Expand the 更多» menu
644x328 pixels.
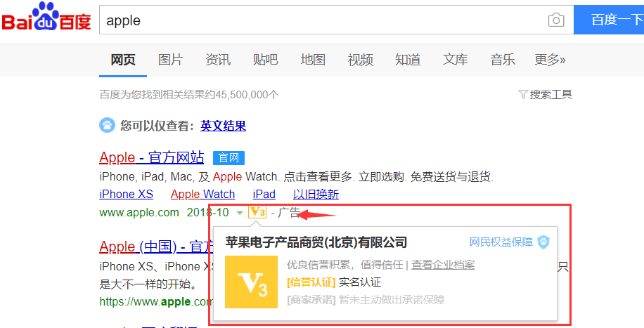(x=550, y=60)
